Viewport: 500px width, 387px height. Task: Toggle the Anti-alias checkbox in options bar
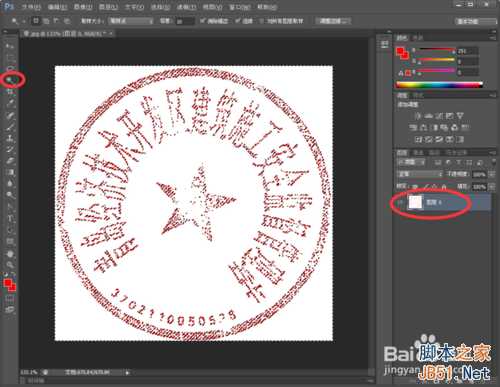202,21
